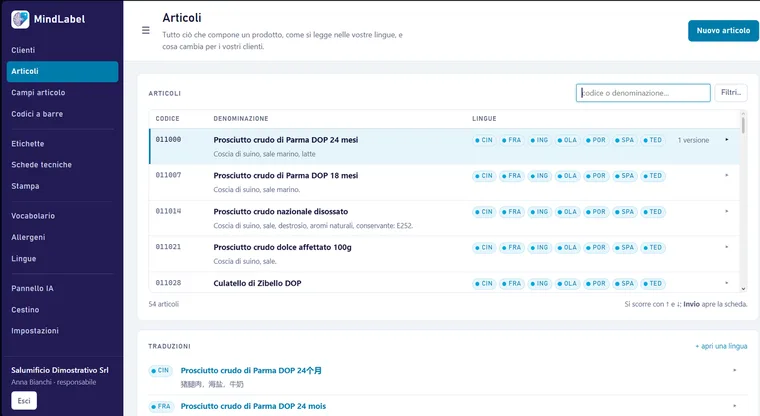760x416 pixels.
Task: Expand row arrow for Prosciutto crudo 24 mesi
Action: click(727, 140)
